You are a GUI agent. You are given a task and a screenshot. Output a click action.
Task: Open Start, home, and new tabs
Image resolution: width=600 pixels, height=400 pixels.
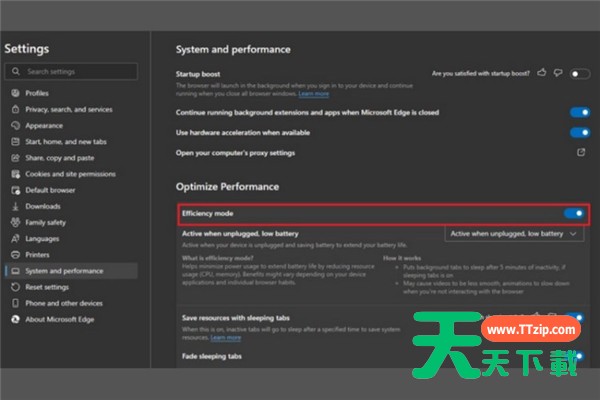point(66,142)
